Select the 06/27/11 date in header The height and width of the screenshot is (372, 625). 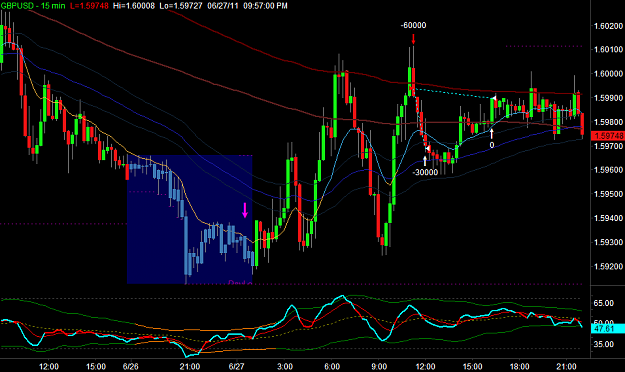click(223, 6)
